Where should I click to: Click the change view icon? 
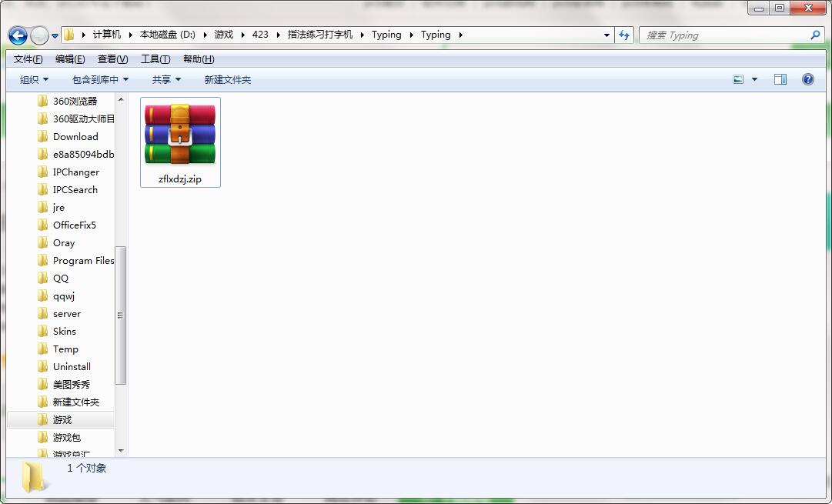(x=738, y=79)
